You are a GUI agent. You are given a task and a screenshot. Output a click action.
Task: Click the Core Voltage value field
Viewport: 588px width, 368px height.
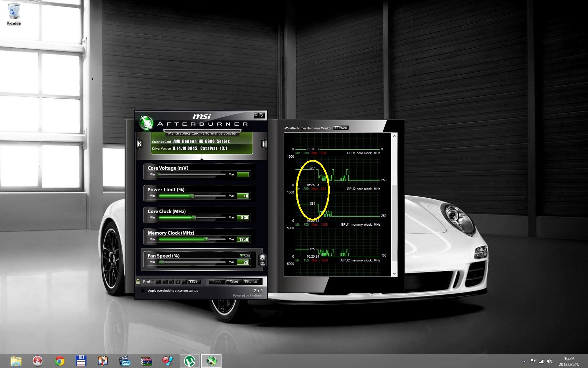pyautogui.click(x=243, y=174)
